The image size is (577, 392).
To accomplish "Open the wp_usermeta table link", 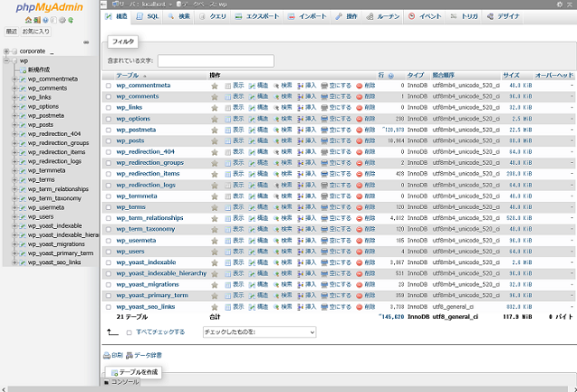I will click(136, 241).
